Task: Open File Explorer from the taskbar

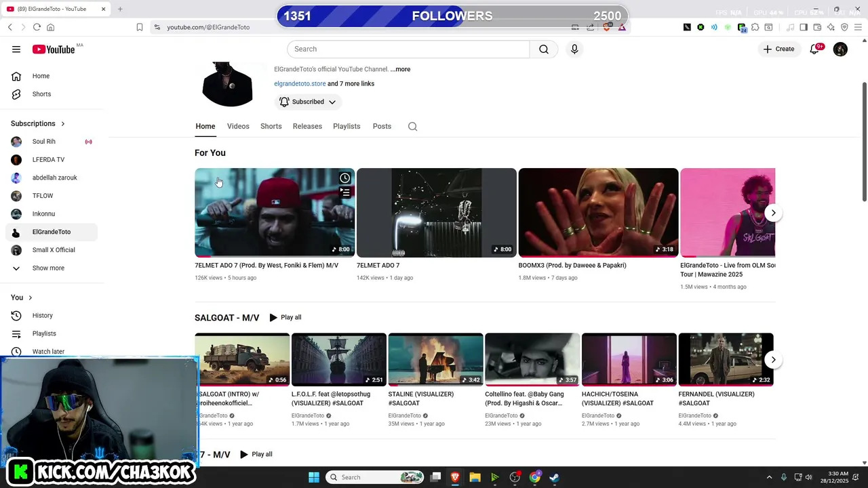Action: pyautogui.click(x=475, y=477)
